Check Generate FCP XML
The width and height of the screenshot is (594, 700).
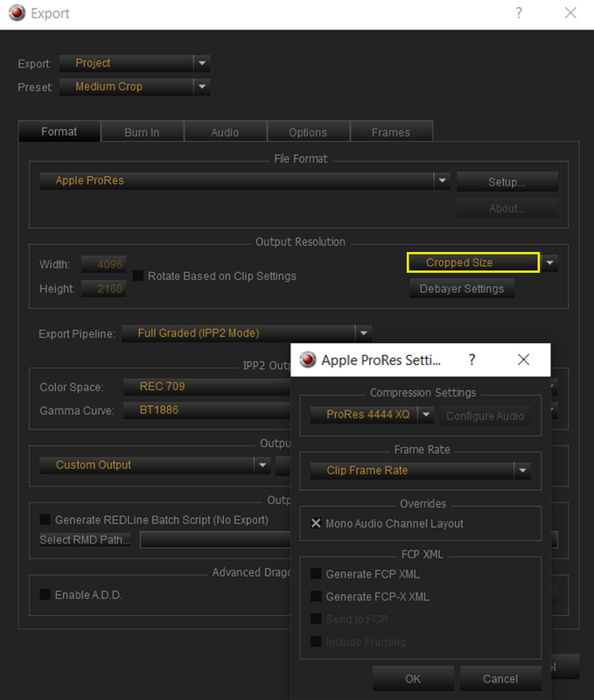[316, 574]
